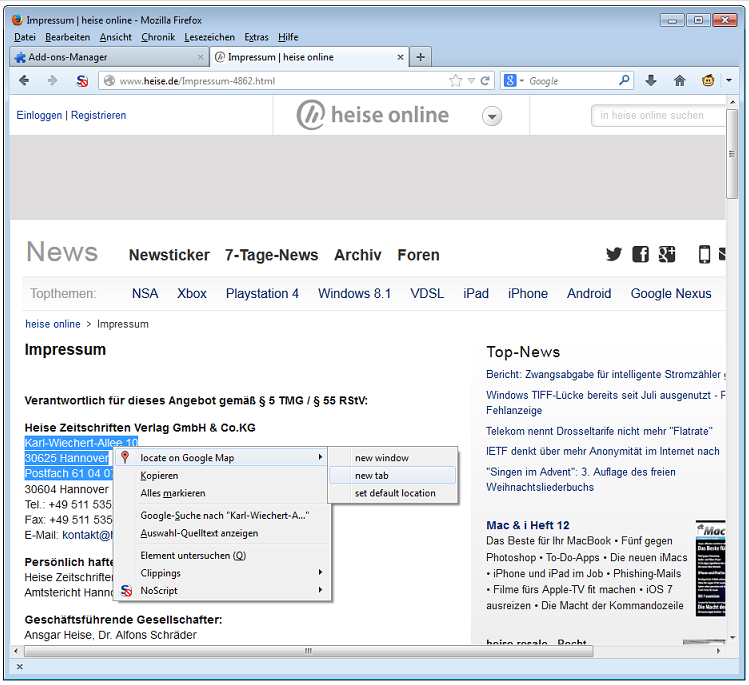Screen dimensions: 749x685
Task: Open the Extras menu
Action: coord(257,37)
